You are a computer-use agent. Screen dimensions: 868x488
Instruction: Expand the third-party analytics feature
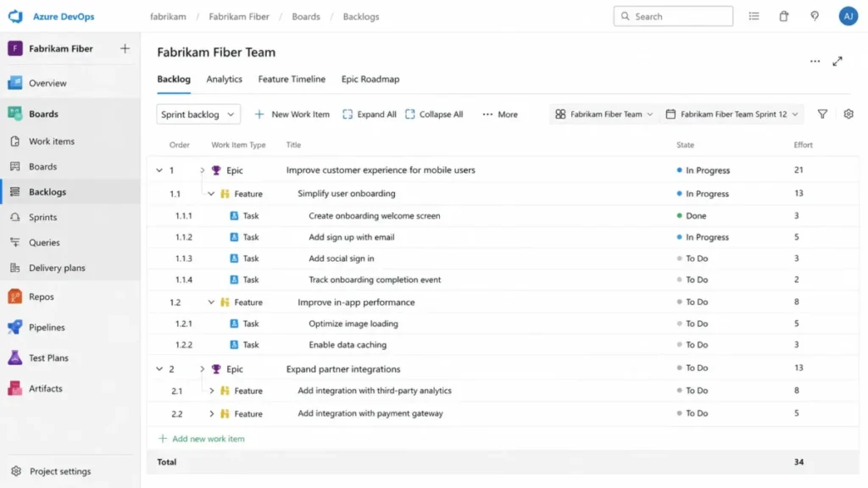[211, 391]
